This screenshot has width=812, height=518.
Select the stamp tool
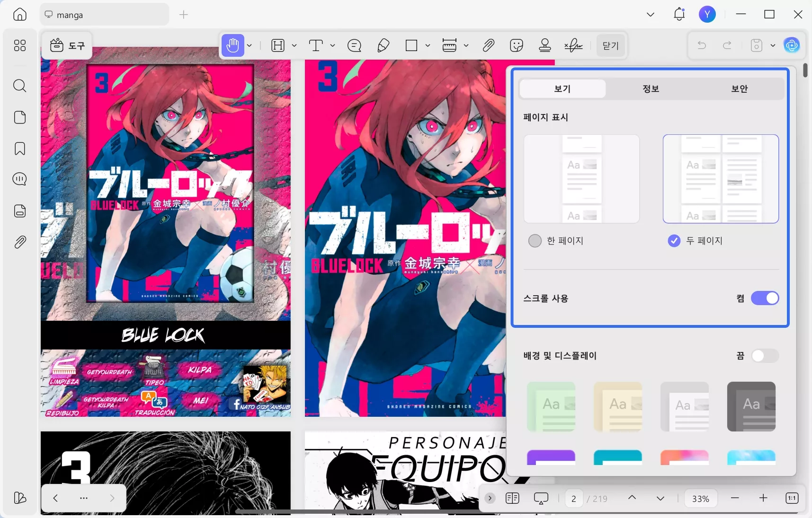[x=545, y=45]
